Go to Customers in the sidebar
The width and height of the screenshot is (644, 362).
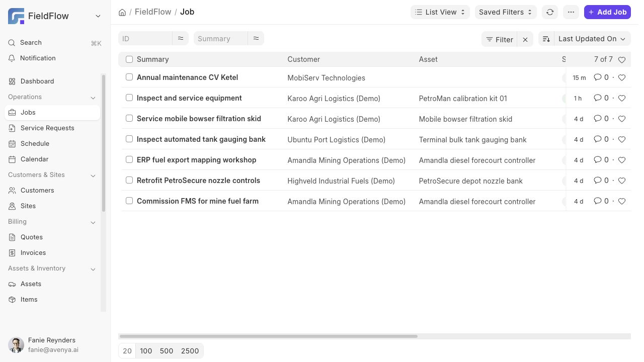(52, 190)
